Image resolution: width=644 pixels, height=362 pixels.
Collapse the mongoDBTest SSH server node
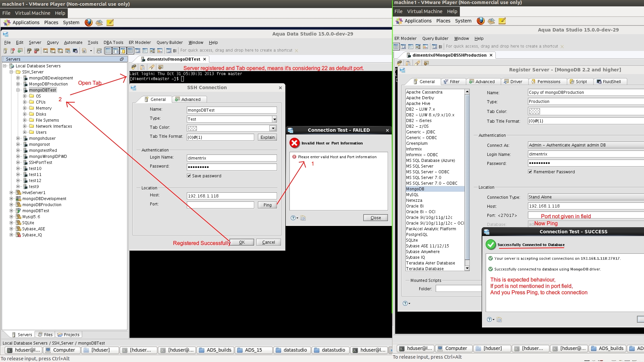point(18,90)
